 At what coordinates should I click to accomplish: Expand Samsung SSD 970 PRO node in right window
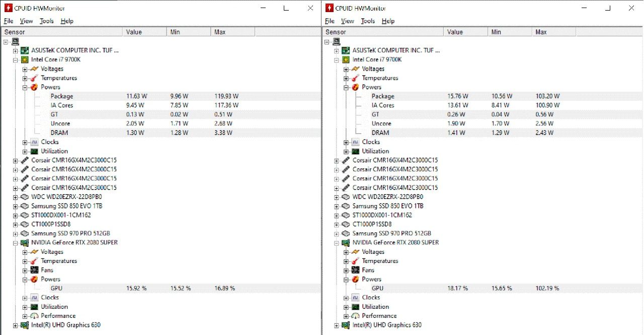(x=337, y=234)
